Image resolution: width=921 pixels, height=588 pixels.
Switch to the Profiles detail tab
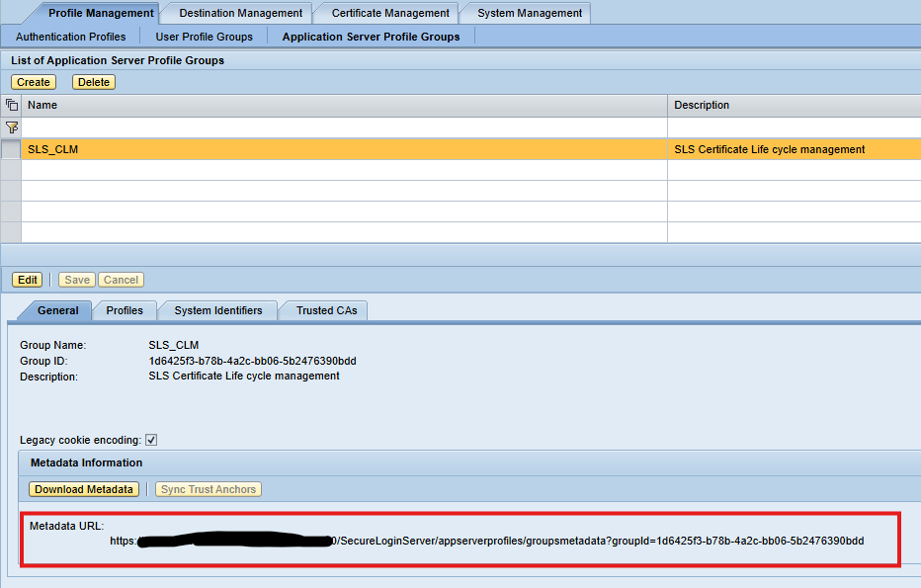click(x=125, y=310)
